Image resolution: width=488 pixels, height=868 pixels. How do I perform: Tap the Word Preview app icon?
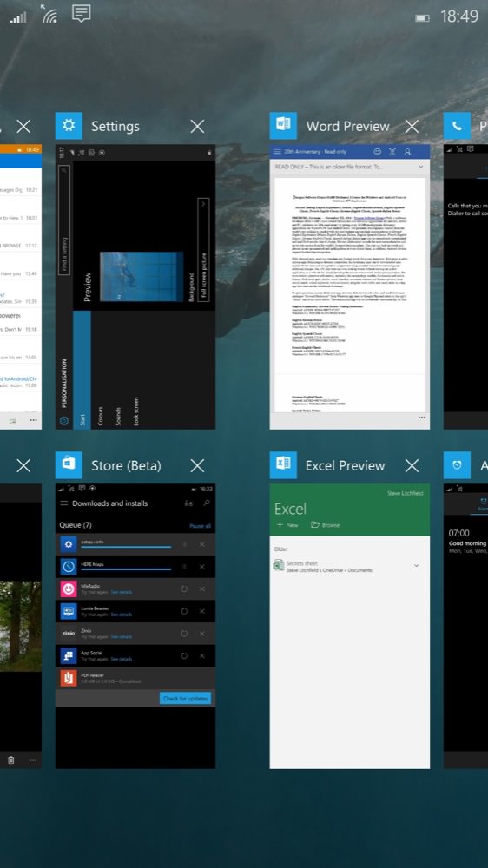[x=283, y=126]
